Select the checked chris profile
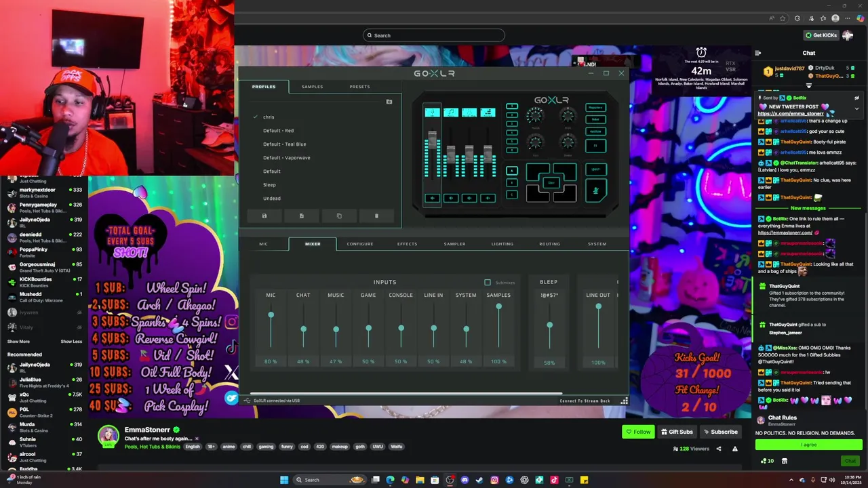The width and height of the screenshot is (868, 488). 269,117
